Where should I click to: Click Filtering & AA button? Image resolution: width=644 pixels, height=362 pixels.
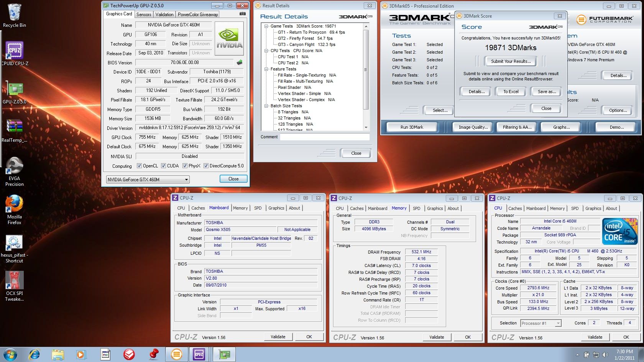pyautogui.click(x=517, y=127)
